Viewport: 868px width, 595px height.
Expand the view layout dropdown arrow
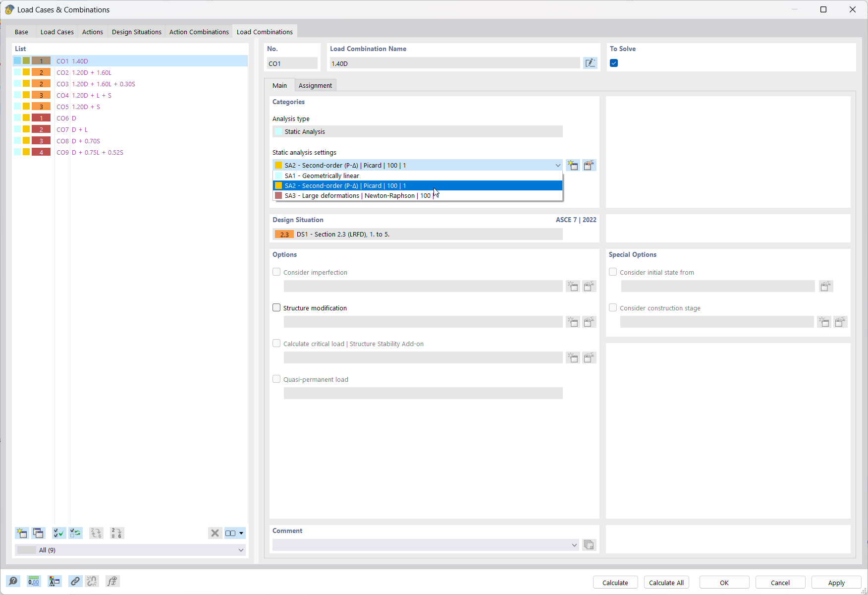pos(241,533)
